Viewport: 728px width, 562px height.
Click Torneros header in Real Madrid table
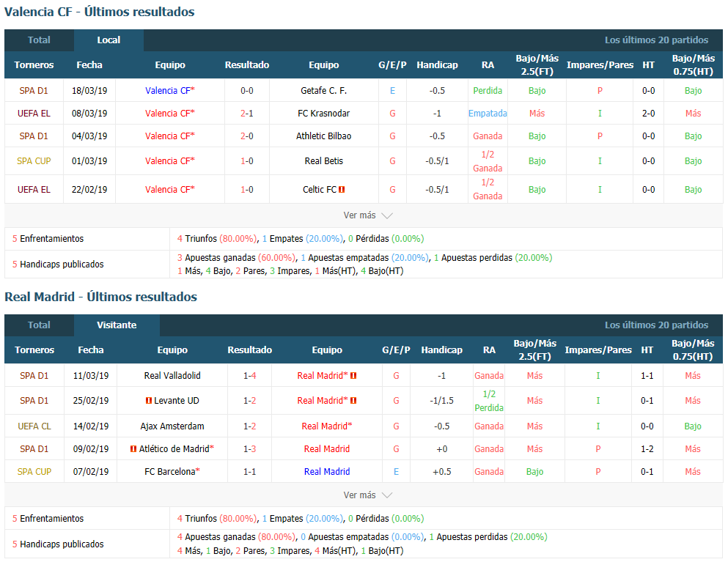pyautogui.click(x=34, y=350)
